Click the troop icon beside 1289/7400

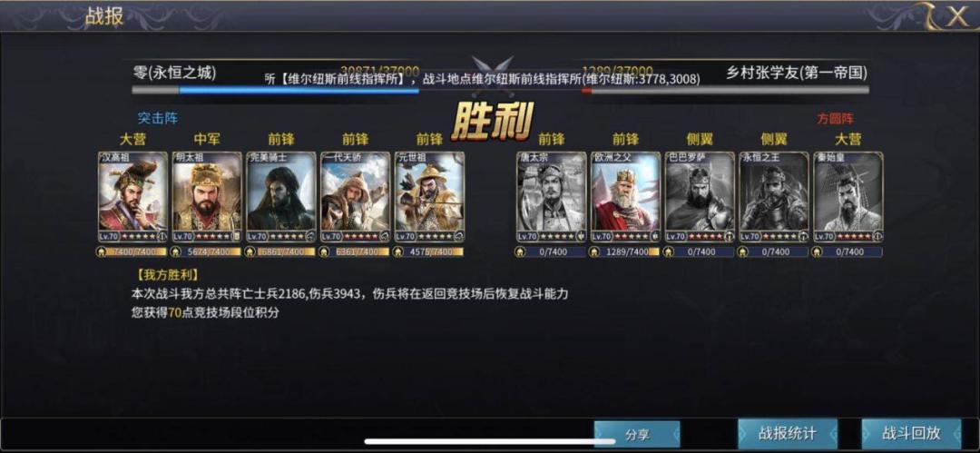point(595,251)
